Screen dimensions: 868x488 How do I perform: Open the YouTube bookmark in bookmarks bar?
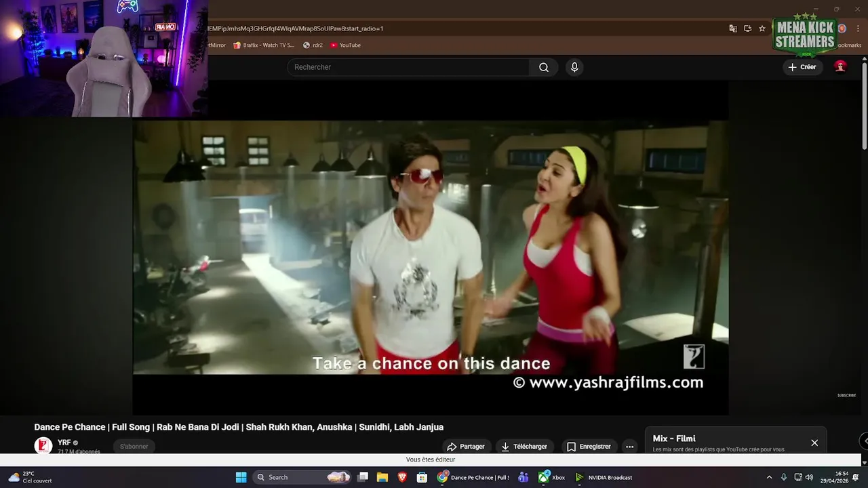coord(345,45)
